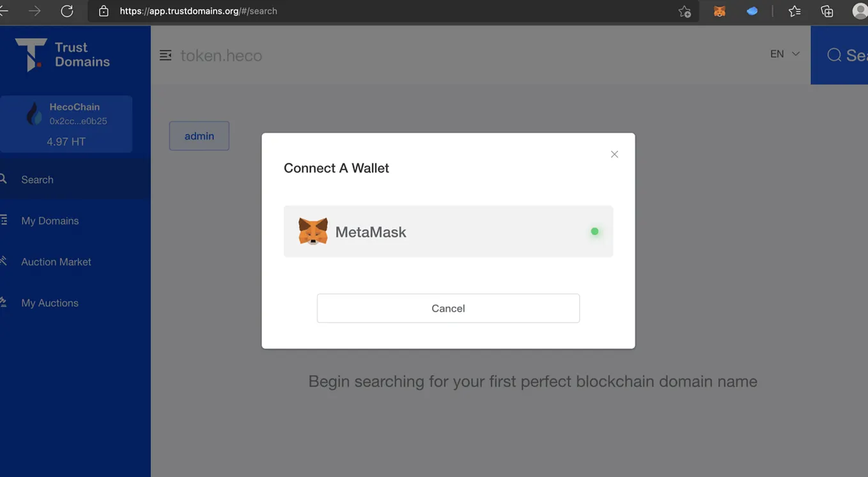Image resolution: width=868 pixels, height=477 pixels.
Task: Open the Search section in the sidebar
Action: [36, 179]
